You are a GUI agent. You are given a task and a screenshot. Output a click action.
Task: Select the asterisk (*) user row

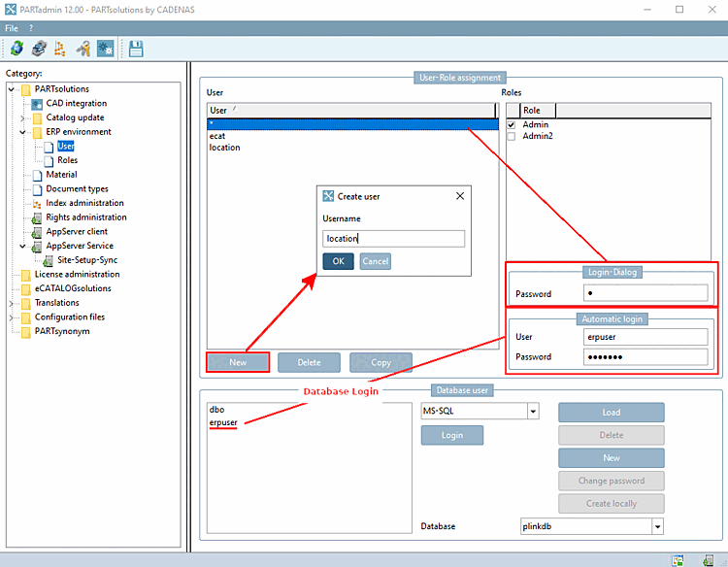tap(353, 124)
